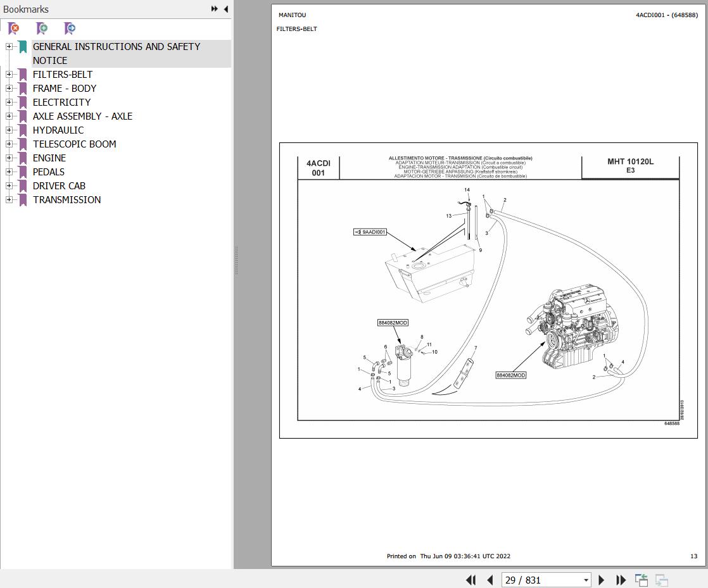The image size is (708, 588).
Task: Click the page number field 29 / 831
Action: click(542, 580)
